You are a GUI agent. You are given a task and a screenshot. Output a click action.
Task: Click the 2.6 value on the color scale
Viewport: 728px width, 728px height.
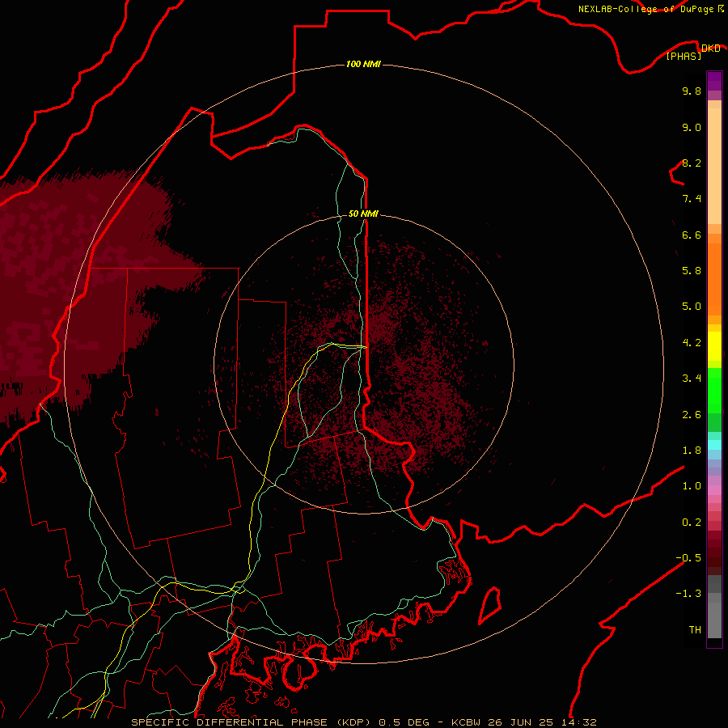[x=692, y=414]
